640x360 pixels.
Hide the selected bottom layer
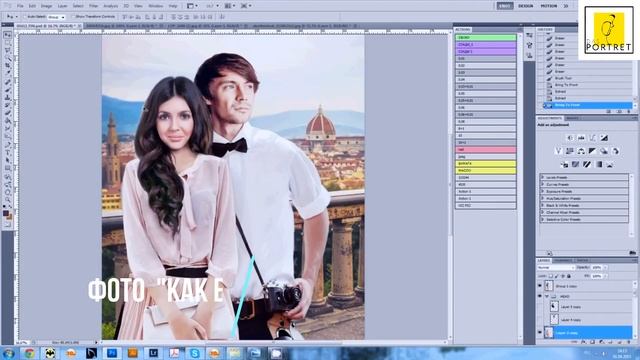540,333
